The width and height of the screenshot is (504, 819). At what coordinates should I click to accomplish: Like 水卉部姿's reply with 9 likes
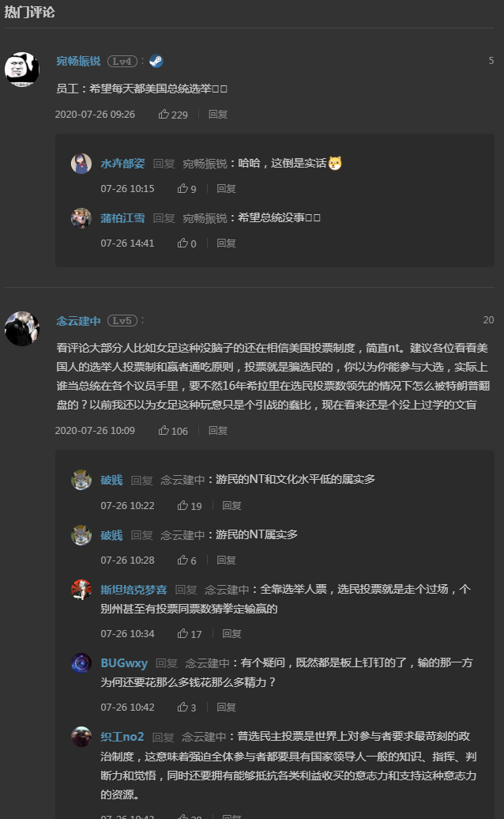coord(182,189)
